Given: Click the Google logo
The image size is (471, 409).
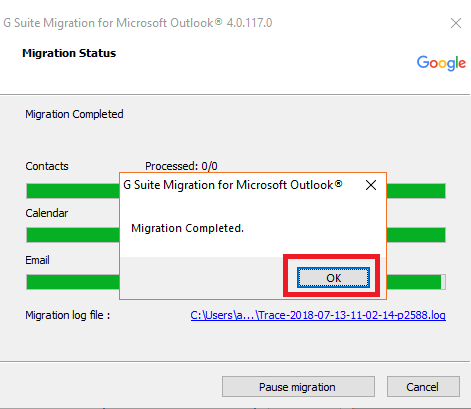Looking at the screenshot, I should tap(441, 63).
